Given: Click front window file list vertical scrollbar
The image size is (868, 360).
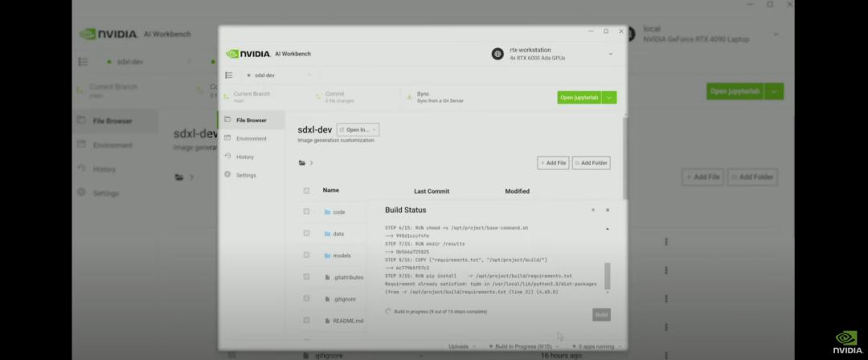Looking at the screenshot, I should pos(625,157).
